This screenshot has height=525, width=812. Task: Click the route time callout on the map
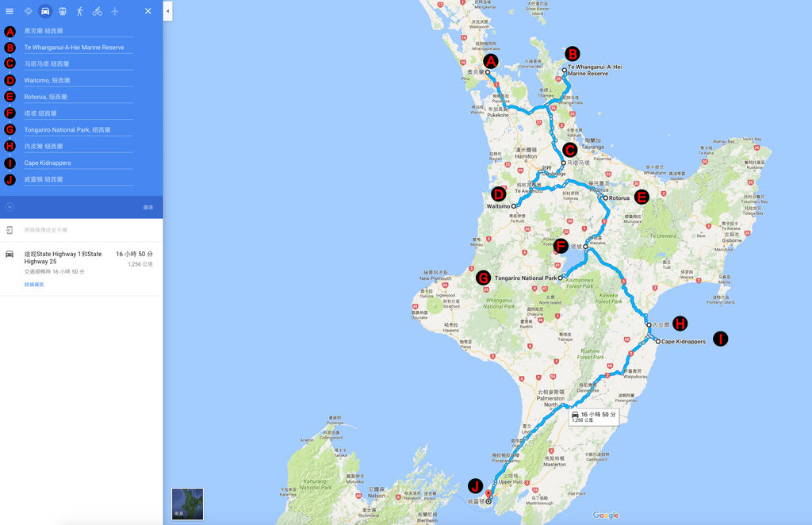593,417
